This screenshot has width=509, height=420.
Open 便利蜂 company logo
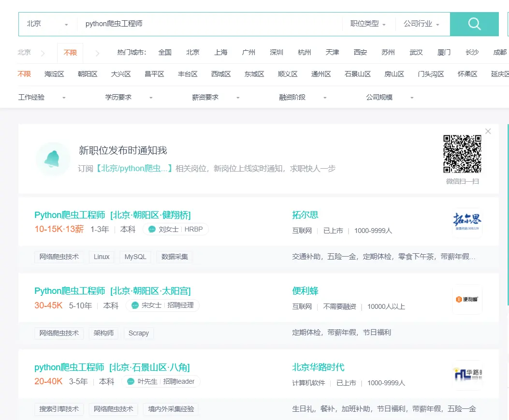[467, 299]
